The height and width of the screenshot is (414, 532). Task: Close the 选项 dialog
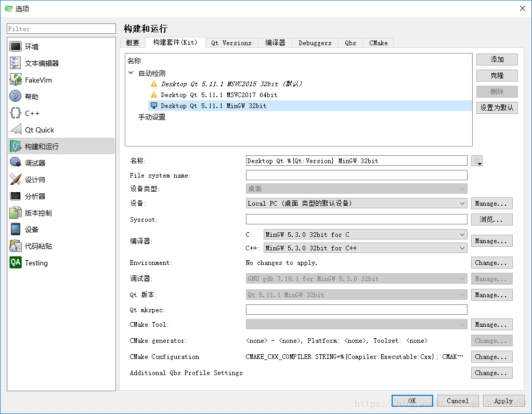523,8
